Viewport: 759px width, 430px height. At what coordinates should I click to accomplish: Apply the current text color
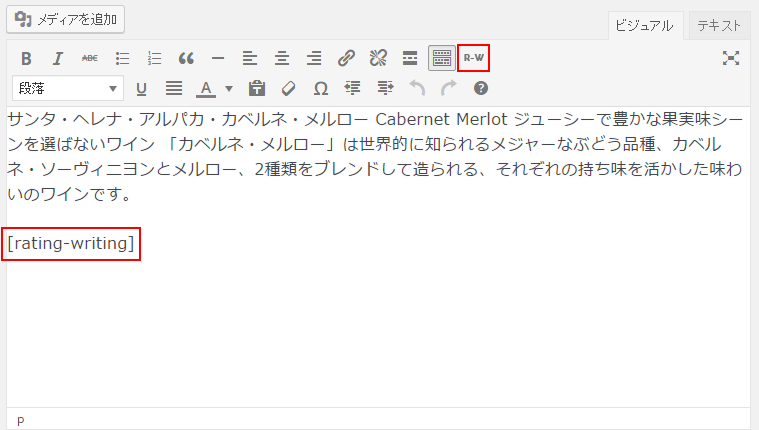(x=206, y=89)
